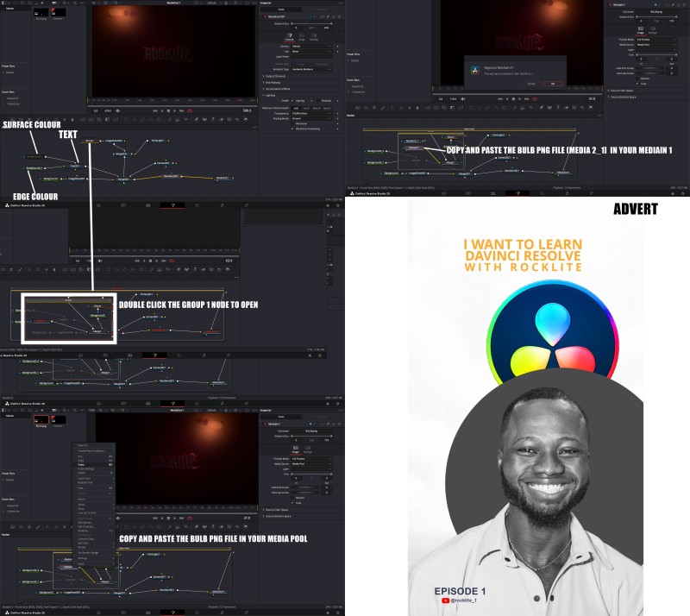Screen dimensions: 690x616
Task: Click Cancel in the Replace MediaIn1 dialog
Action: (531, 84)
